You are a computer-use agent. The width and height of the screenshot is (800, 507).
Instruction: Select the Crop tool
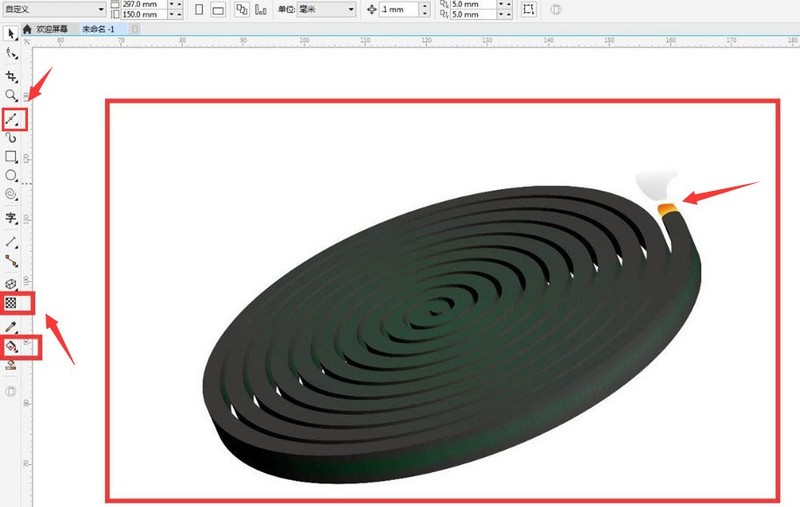11,77
